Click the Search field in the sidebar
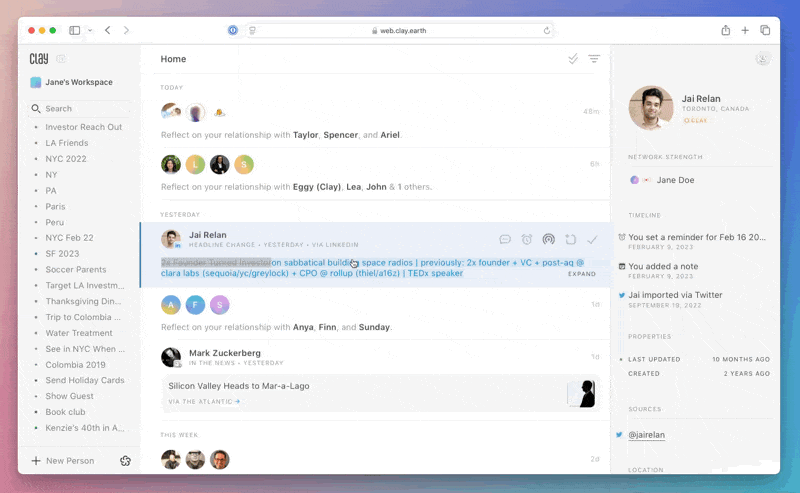This screenshot has width=800, height=493. pos(80,108)
